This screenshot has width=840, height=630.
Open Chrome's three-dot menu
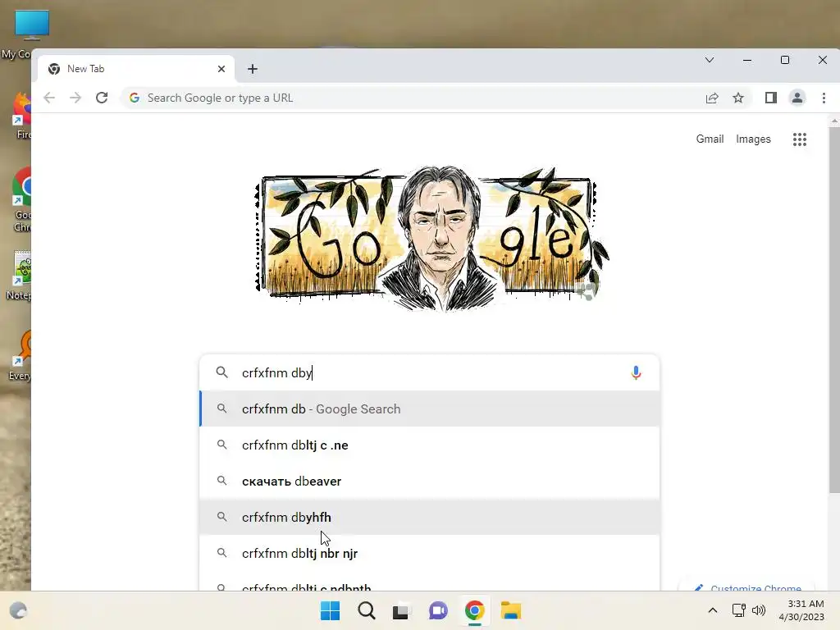tap(824, 98)
